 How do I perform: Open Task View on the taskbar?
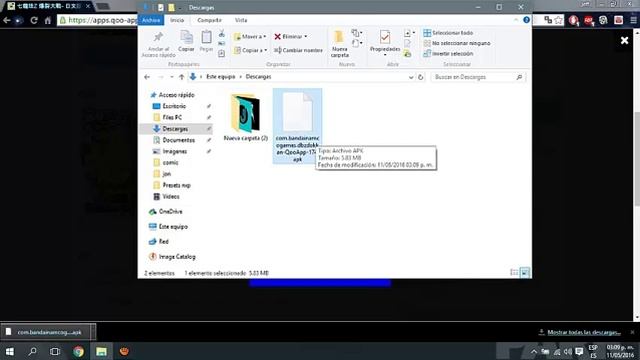(55, 351)
